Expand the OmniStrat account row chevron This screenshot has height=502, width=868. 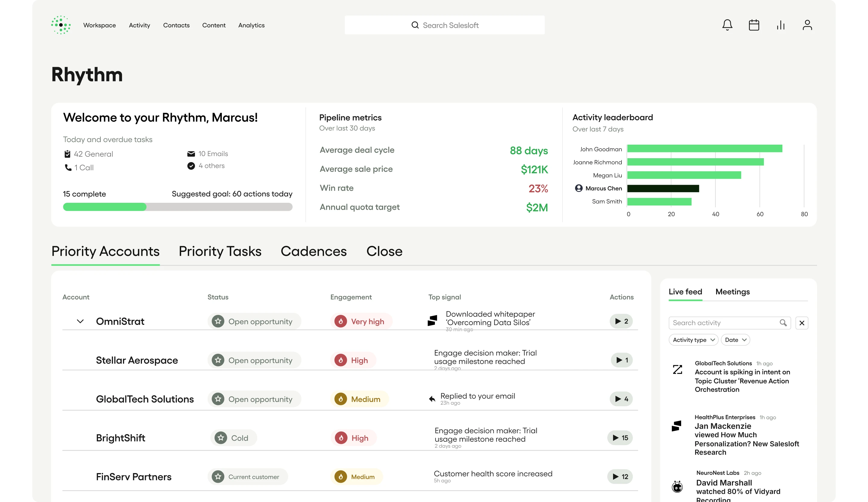point(80,321)
